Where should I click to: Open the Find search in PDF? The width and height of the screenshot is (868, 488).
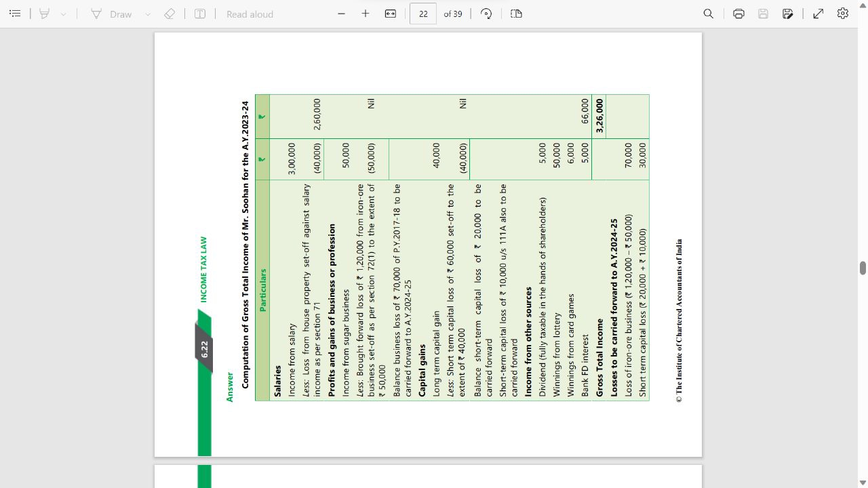[x=709, y=14]
